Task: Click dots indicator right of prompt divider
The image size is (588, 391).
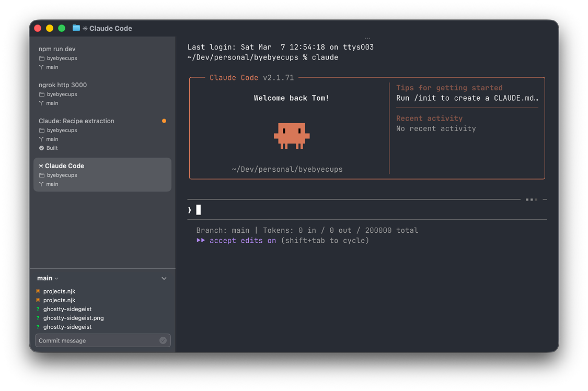Action: coord(532,199)
